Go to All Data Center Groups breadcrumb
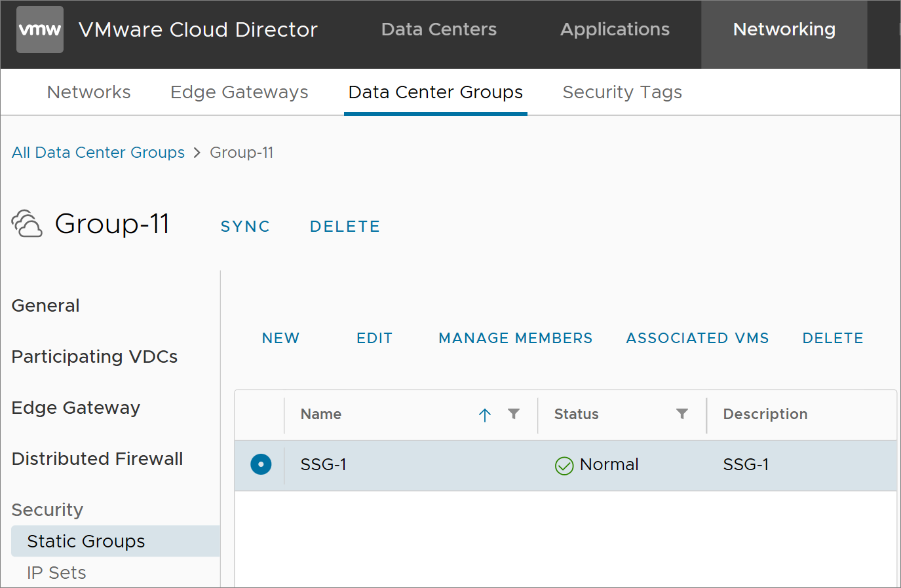 coord(98,153)
